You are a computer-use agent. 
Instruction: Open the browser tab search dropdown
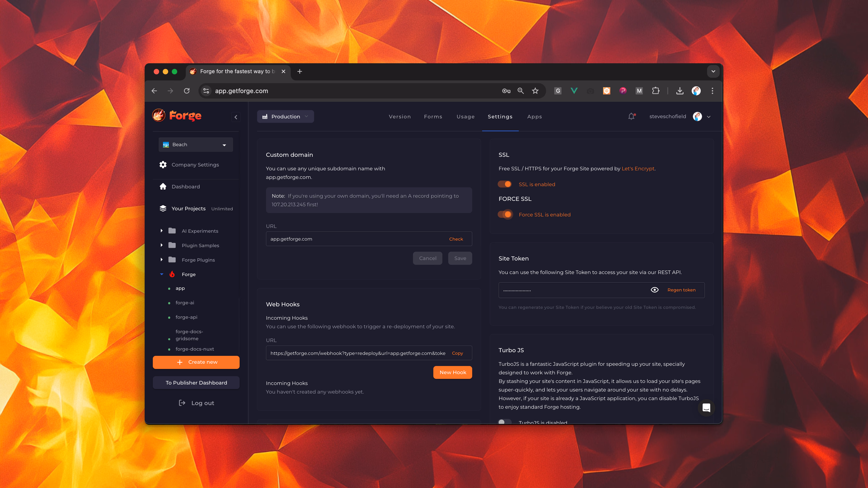(x=713, y=71)
